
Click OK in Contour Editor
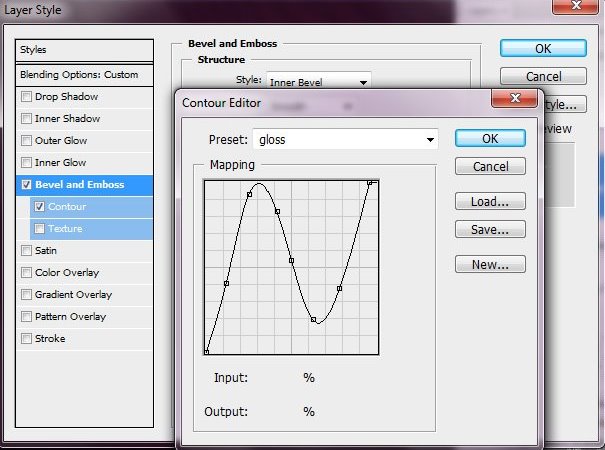[490, 139]
